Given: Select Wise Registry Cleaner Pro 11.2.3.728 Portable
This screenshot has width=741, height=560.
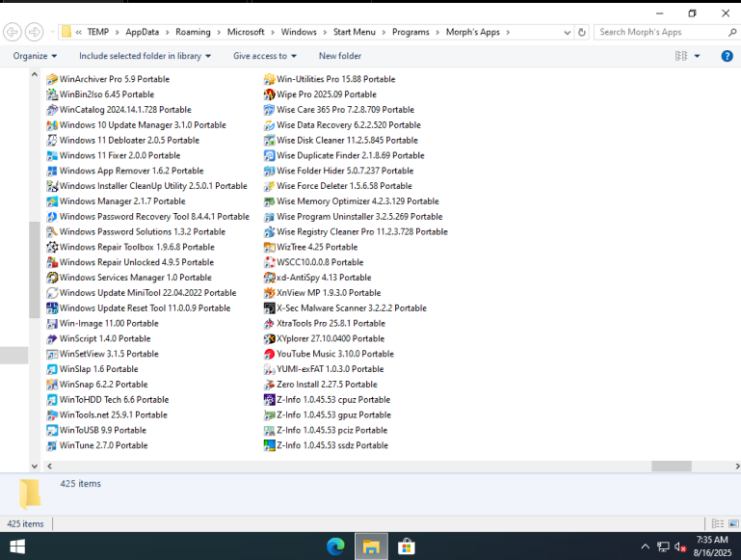Looking at the screenshot, I should pyautogui.click(x=356, y=232).
